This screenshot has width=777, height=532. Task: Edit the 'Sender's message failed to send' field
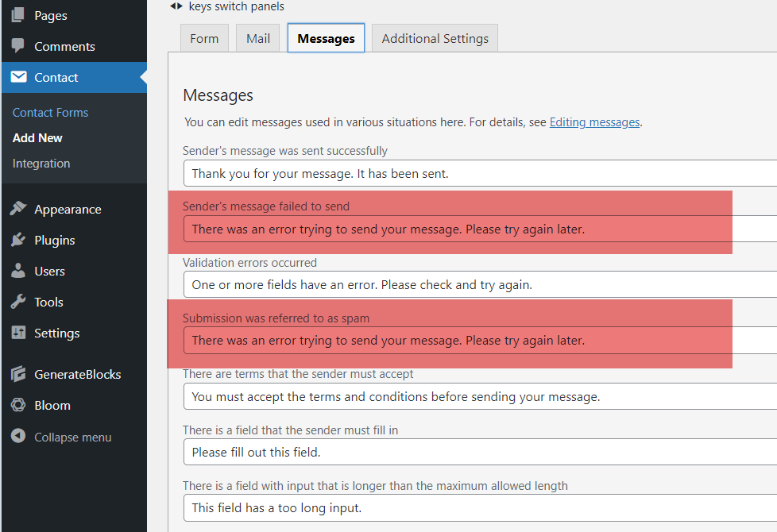point(480,229)
